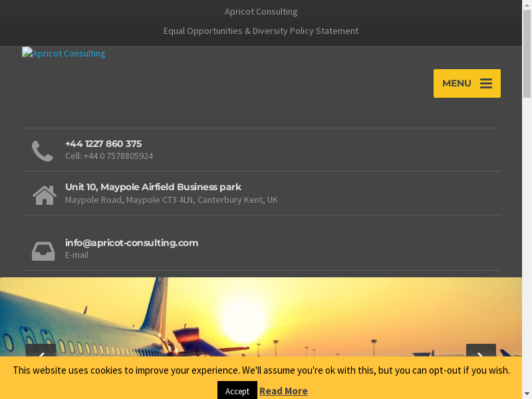Click the hamburger lines icon in Menu
This screenshot has width=532, height=399.
coord(486,84)
